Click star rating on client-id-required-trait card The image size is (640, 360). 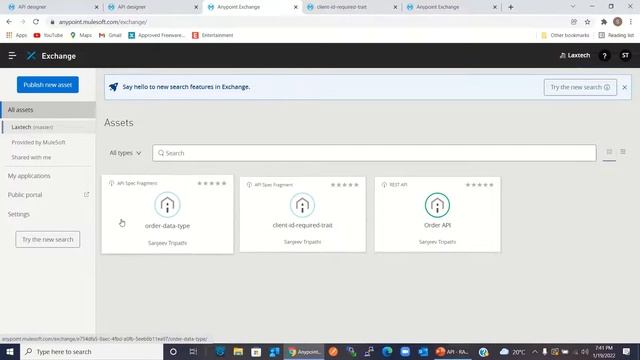click(344, 185)
